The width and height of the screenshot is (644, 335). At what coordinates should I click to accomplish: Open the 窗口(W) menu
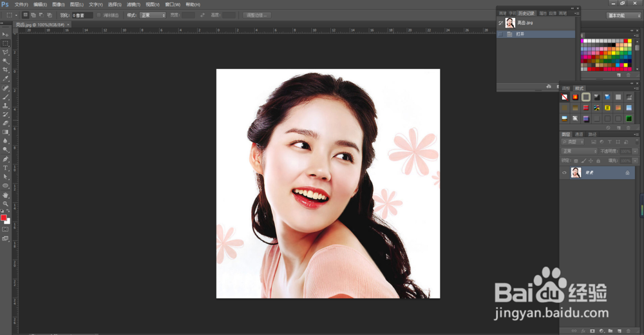point(173,5)
